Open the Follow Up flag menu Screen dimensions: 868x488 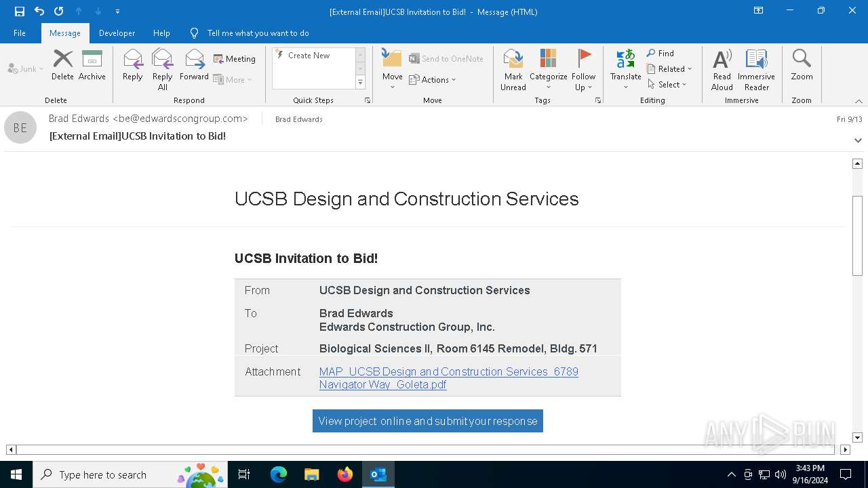tap(583, 70)
